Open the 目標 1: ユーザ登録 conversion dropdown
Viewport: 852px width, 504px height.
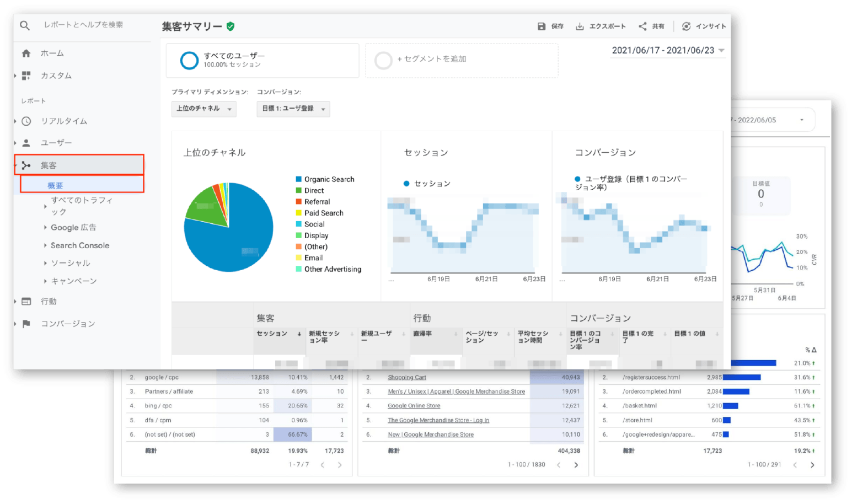tap(293, 109)
